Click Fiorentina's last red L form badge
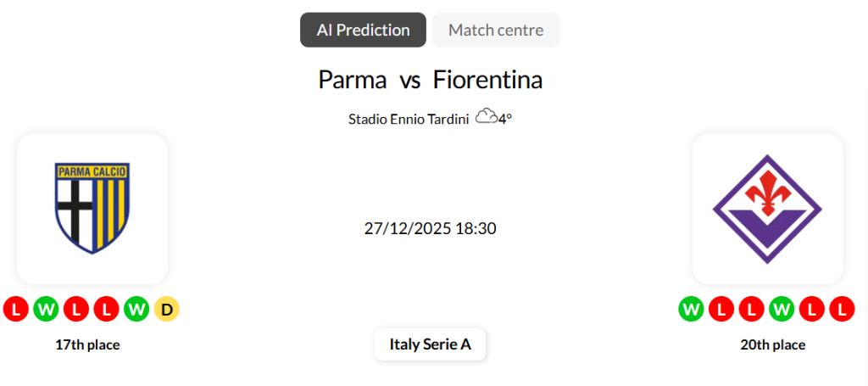This screenshot has height=386, width=868. point(842,310)
